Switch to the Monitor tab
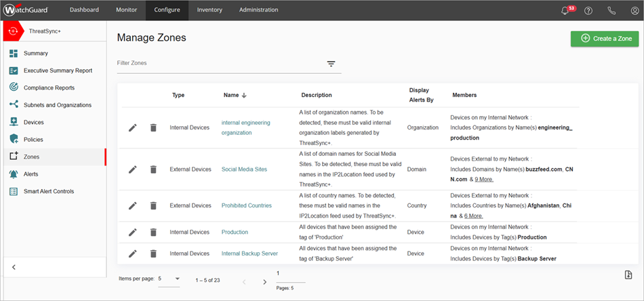The width and height of the screenshot is (644, 301). pyautogui.click(x=126, y=10)
